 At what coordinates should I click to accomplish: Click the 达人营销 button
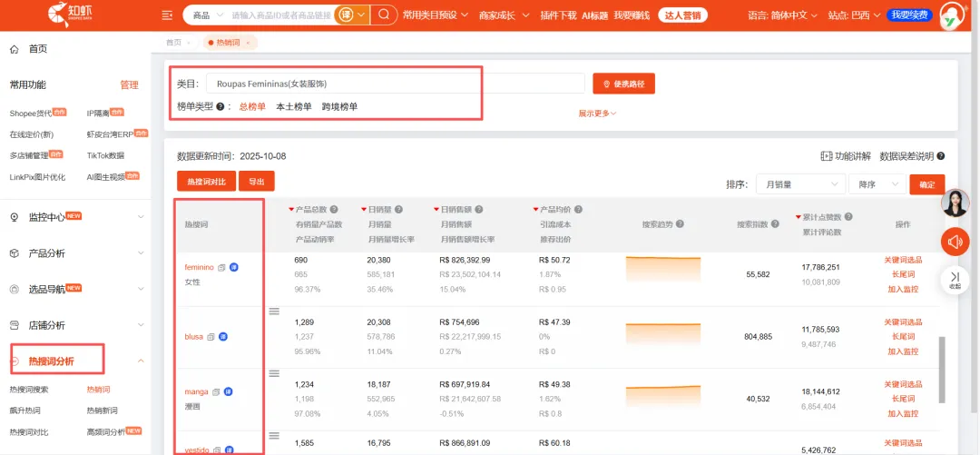click(x=683, y=15)
